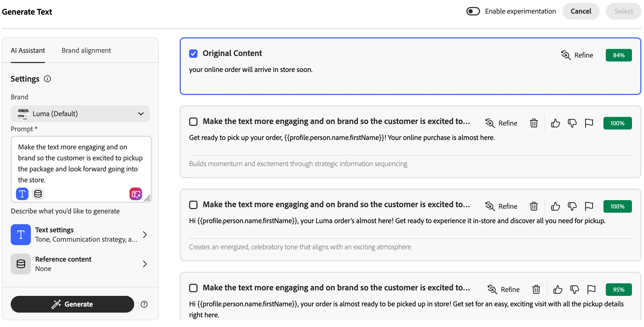Image resolution: width=644 pixels, height=327 pixels.
Task: Click the Generate button
Action: pos(72,304)
